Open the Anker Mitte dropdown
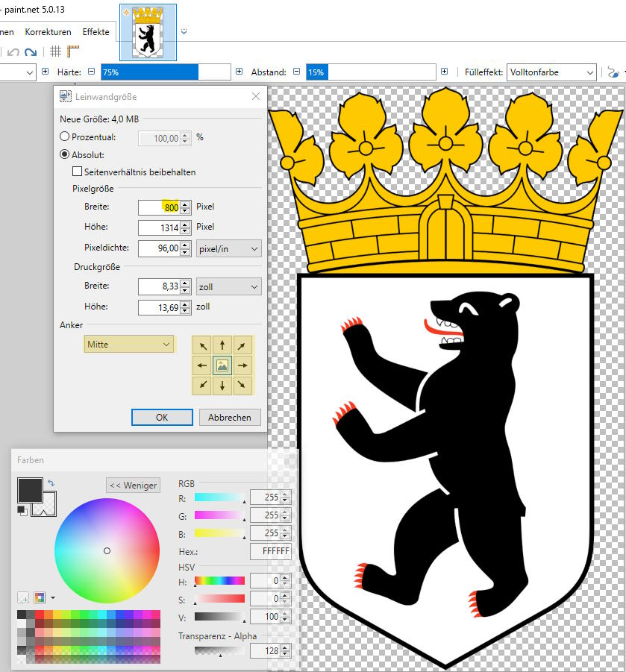 (129, 344)
